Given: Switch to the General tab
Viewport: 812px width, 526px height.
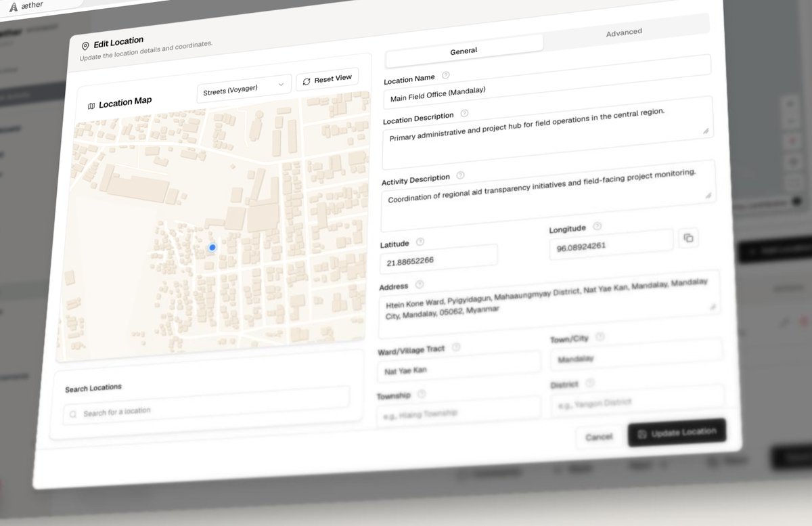Looking at the screenshot, I should 464,51.
